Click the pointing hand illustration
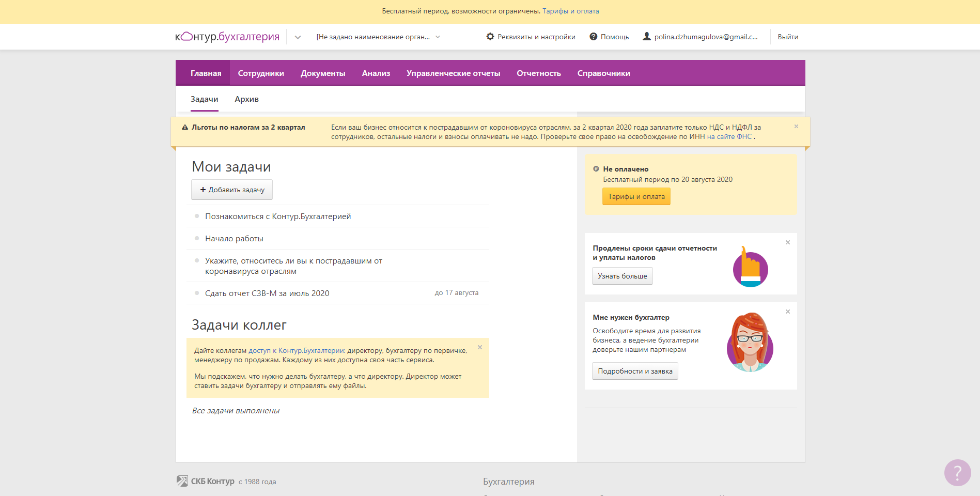 pos(750,267)
